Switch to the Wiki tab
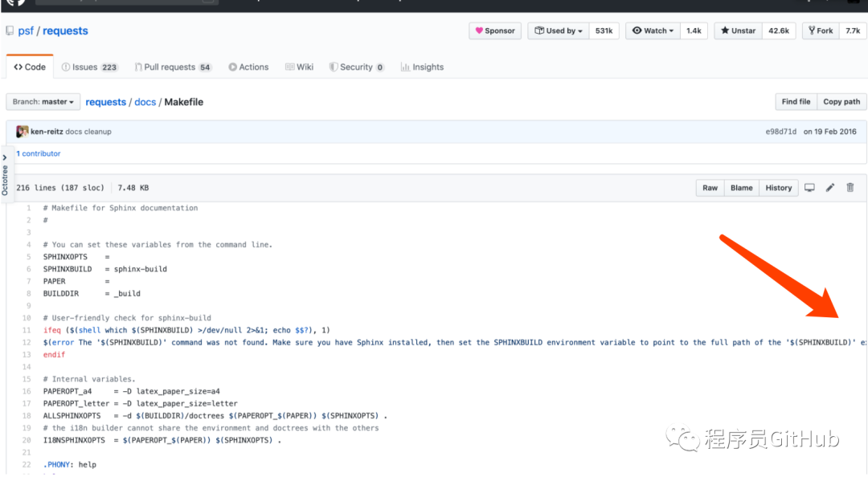 point(300,67)
